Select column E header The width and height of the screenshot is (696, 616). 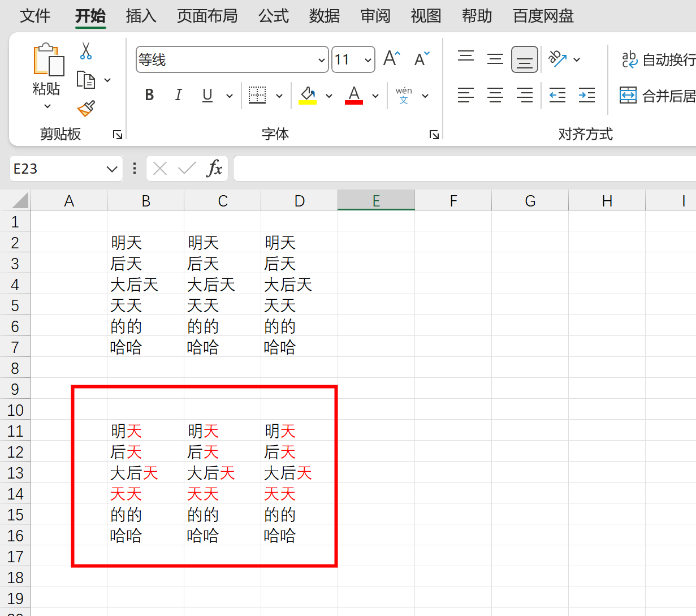377,201
